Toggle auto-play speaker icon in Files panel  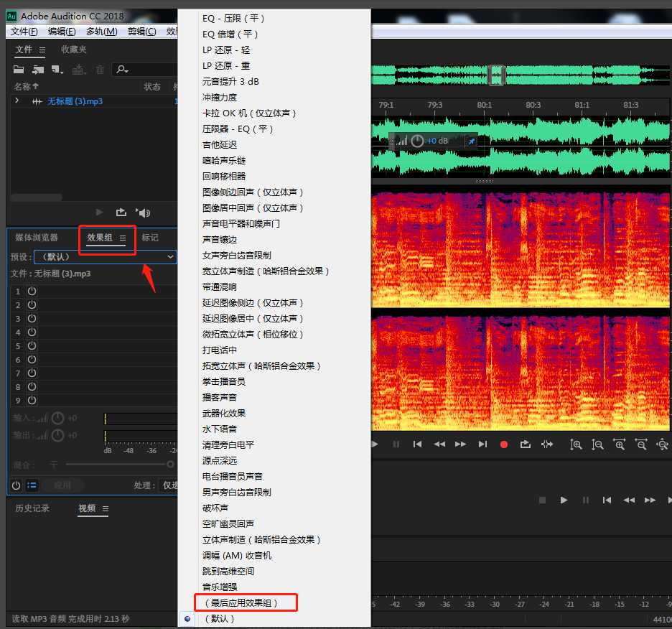[144, 212]
